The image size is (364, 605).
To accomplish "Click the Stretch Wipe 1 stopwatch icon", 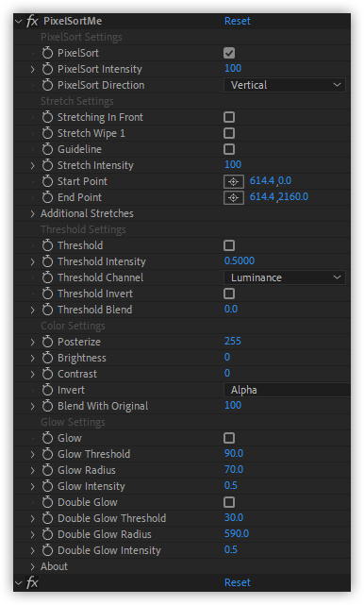I will pyautogui.click(x=47, y=133).
